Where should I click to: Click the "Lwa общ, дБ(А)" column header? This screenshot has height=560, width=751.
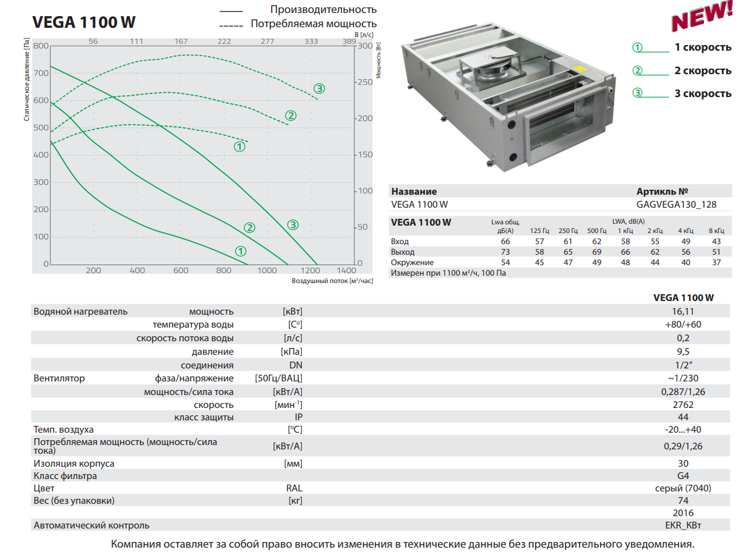tap(505, 226)
